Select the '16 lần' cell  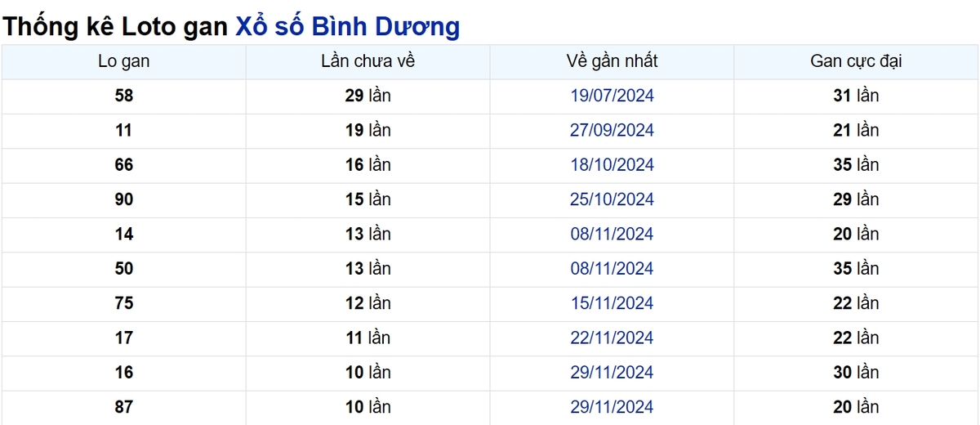[368, 165]
